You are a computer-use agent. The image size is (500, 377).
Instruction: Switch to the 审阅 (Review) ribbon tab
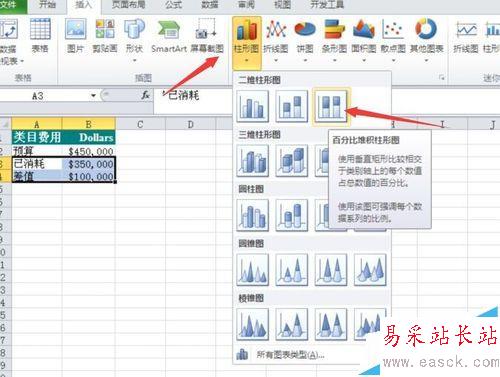click(x=246, y=5)
